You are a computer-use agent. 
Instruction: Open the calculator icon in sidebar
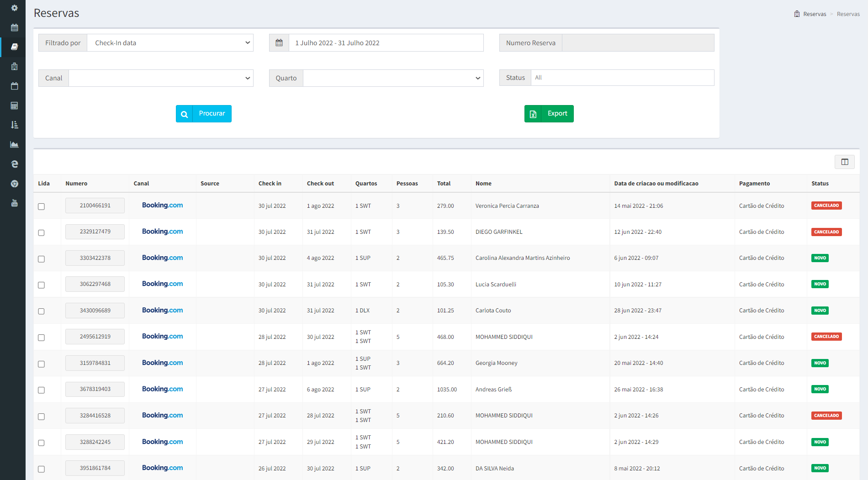click(14, 105)
